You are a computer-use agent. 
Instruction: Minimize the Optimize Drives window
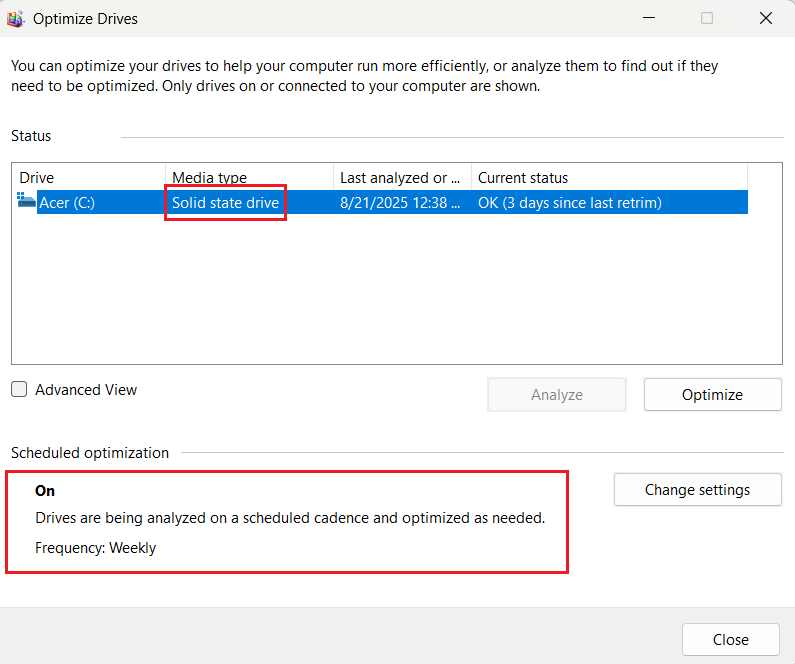click(x=649, y=18)
